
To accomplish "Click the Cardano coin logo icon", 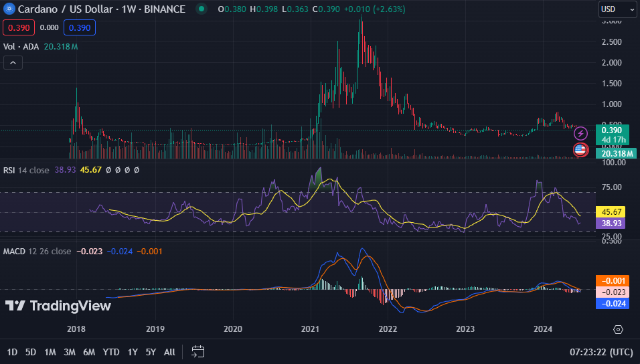I will click(9, 9).
